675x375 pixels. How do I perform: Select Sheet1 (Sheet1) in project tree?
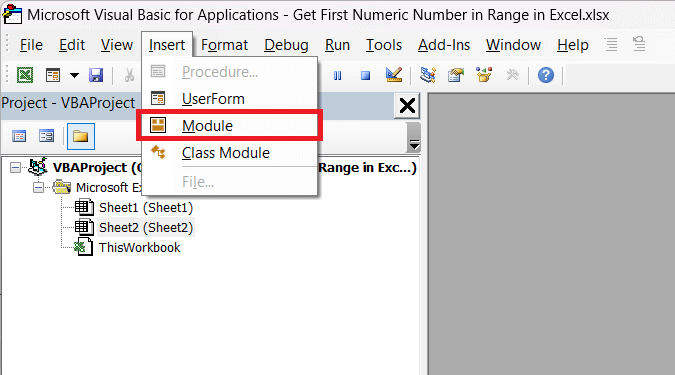(x=146, y=208)
